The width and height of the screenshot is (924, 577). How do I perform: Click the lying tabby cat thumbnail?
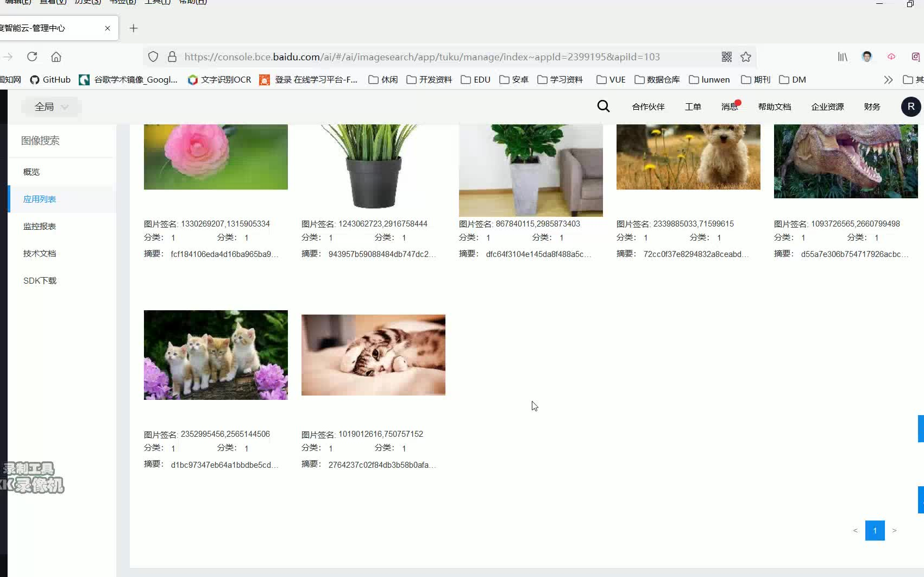point(373,355)
